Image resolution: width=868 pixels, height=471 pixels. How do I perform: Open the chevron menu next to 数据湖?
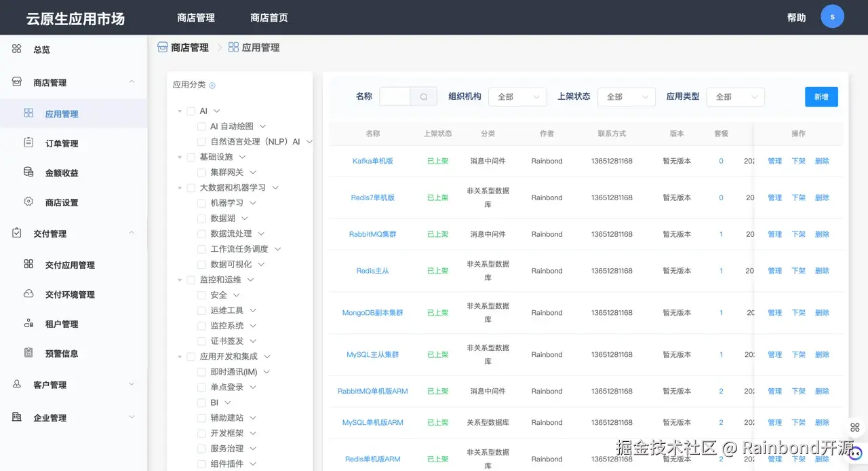tap(245, 219)
